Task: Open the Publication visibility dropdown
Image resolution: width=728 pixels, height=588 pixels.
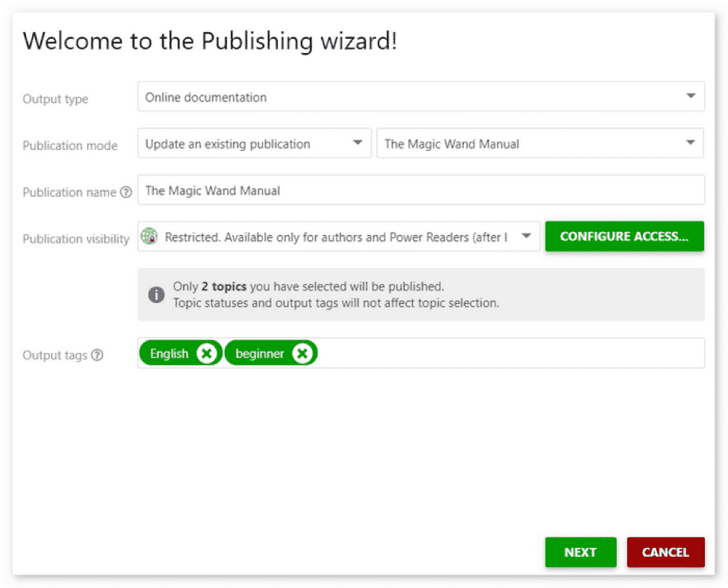Action: click(338, 235)
